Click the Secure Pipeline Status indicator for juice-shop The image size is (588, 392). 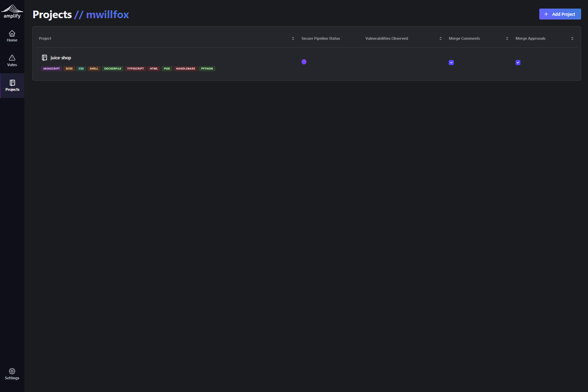point(304,62)
